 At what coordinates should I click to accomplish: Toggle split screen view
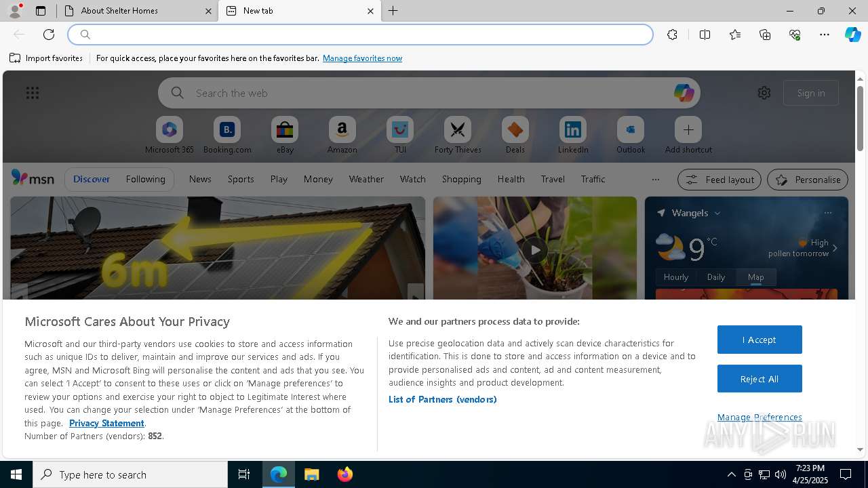(x=705, y=35)
